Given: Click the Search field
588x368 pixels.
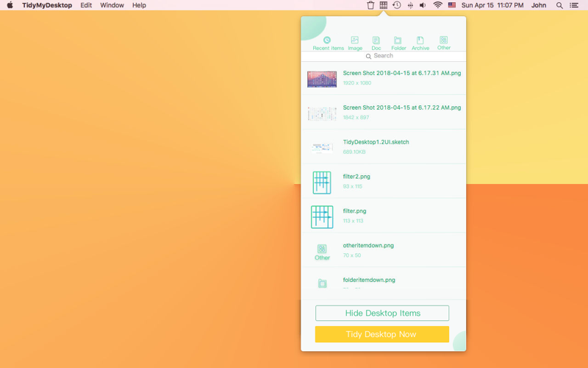Looking at the screenshot, I should tap(383, 56).
